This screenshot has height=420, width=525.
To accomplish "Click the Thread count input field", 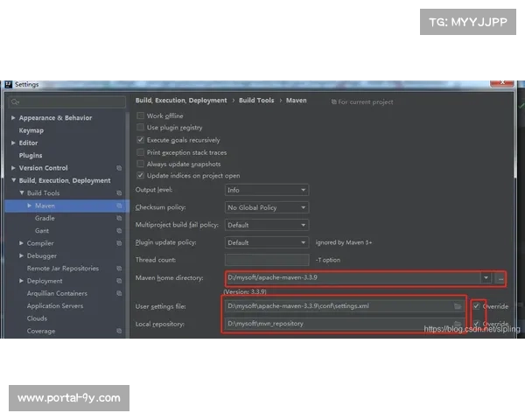I will coord(266,260).
